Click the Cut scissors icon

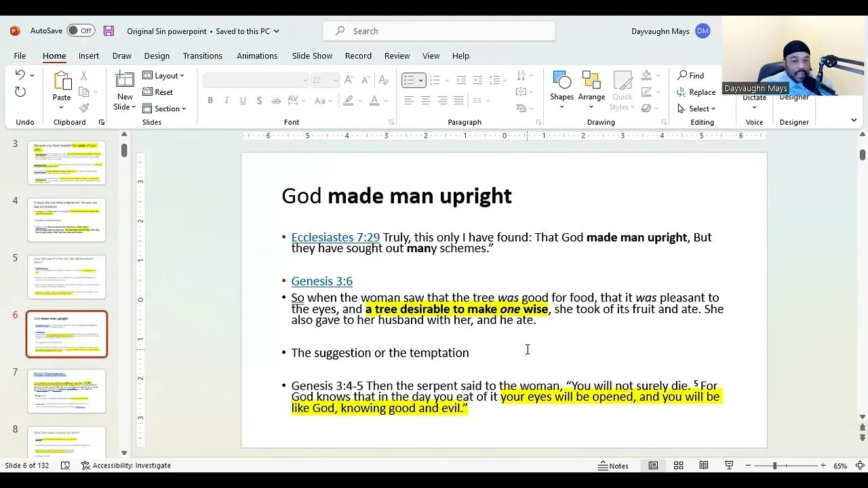tap(84, 76)
